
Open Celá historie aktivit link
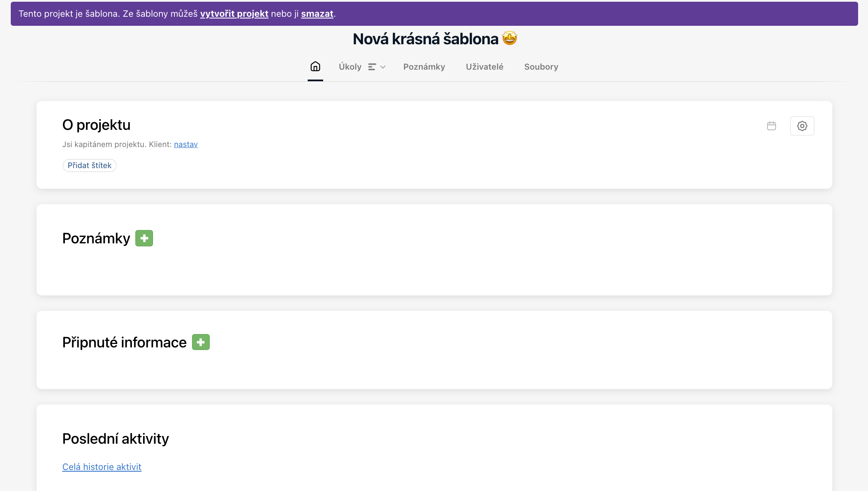tap(102, 467)
